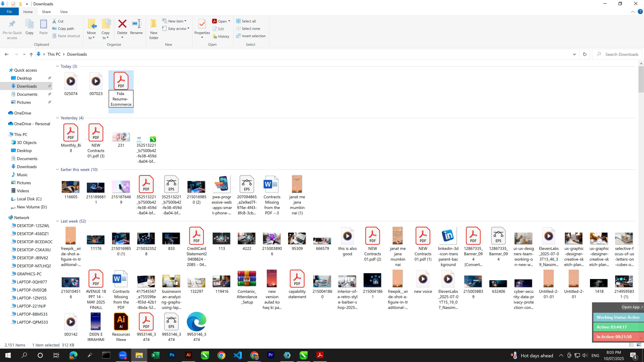Image resolution: width=644 pixels, height=362 pixels.
Task: Select the Home ribbon tab
Action: 28,12
